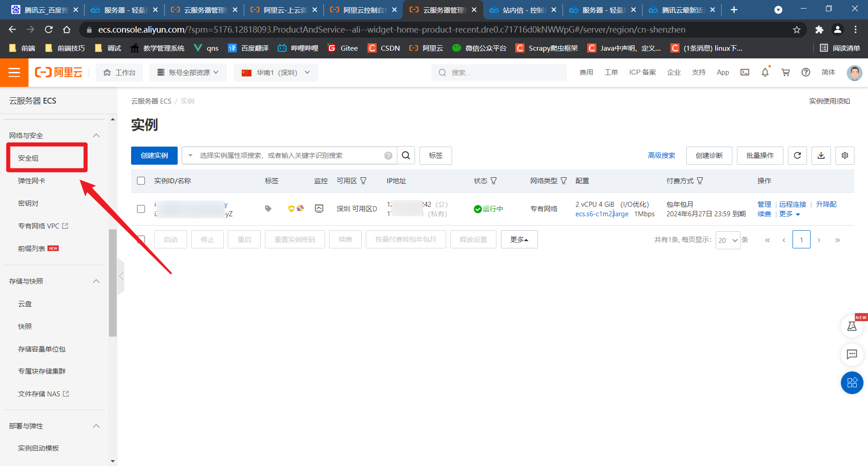
Task: Filter by status funnel icon
Action: 494,181
